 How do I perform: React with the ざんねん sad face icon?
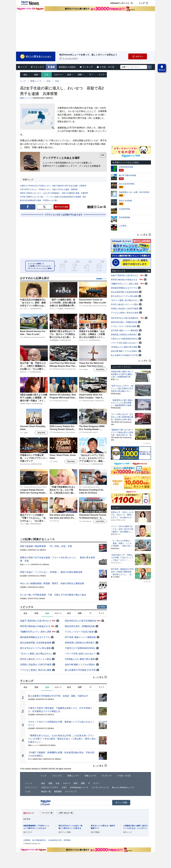tap(99, 266)
